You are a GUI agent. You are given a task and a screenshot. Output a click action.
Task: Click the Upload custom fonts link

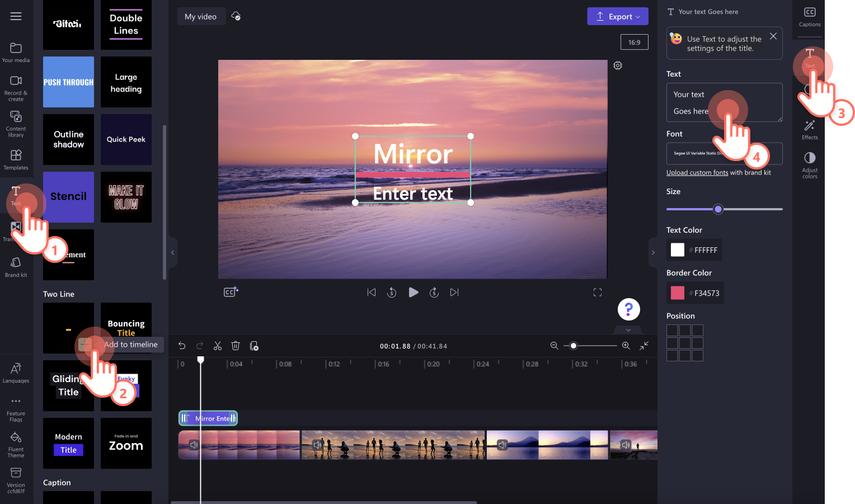(697, 173)
